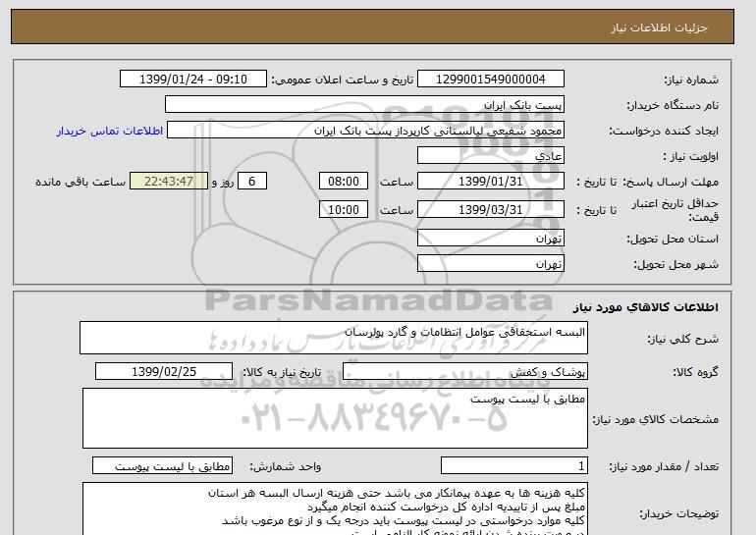Viewport: 756px width, 535px height.
Task: Click the جزئیات اطلاعات نیاز header title
Action: coord(659,27)
